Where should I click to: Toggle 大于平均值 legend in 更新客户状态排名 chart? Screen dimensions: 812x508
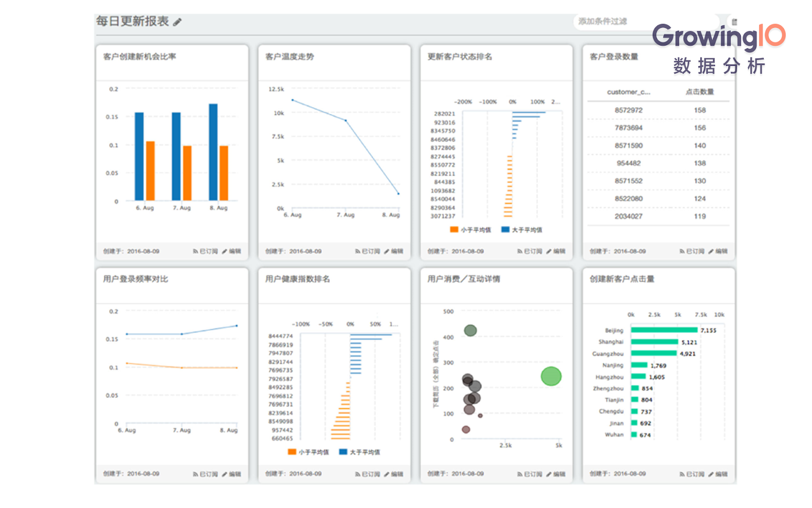[522, 230]
